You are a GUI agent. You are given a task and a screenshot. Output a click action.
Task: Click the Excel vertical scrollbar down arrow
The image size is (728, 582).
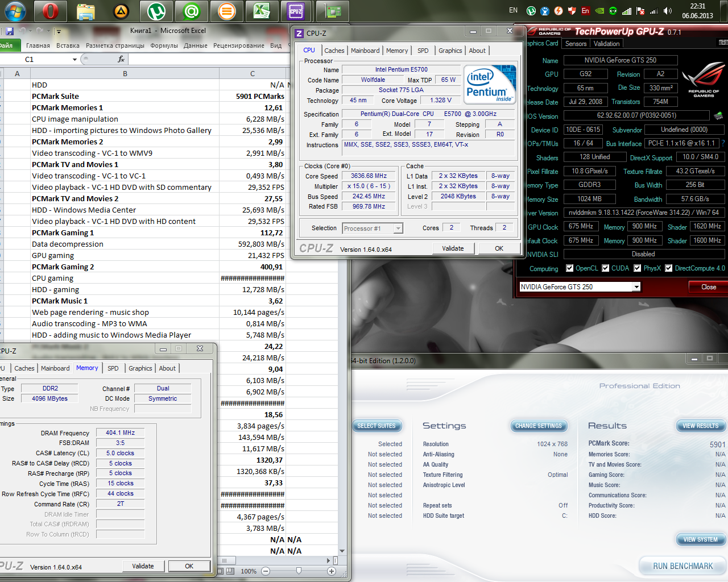(342, 551)
